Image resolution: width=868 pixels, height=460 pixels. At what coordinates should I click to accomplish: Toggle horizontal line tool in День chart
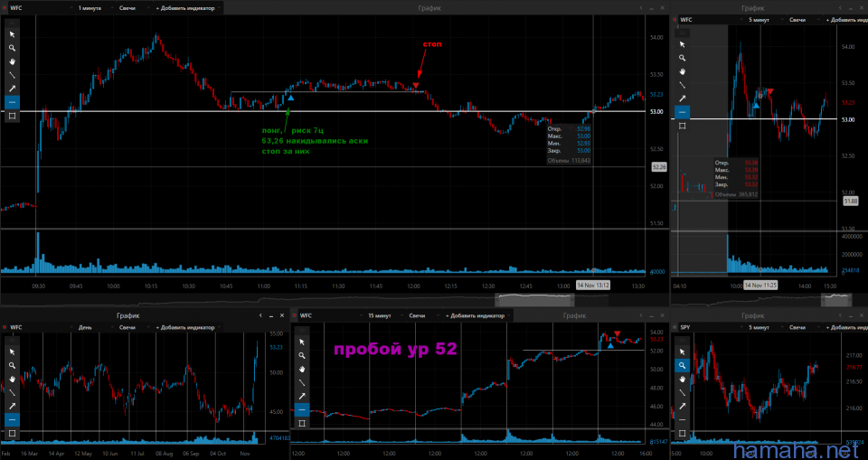click(x=12, y=419)
